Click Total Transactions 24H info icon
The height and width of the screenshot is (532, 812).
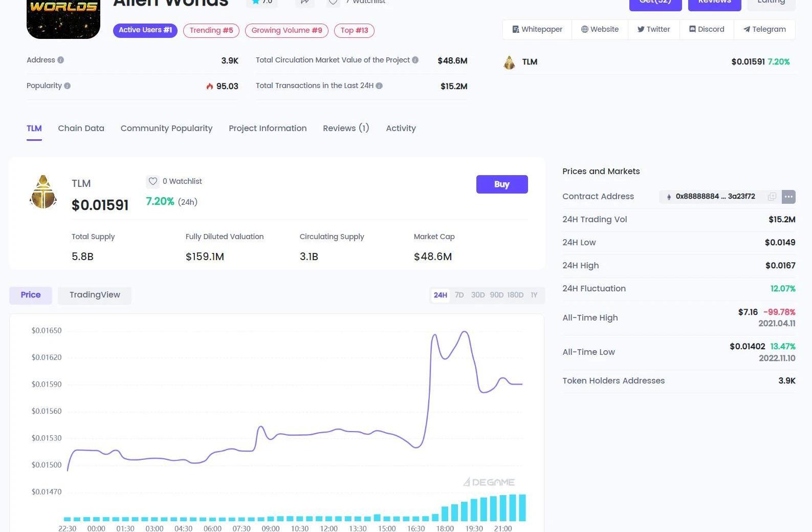[x=379, y=86]
